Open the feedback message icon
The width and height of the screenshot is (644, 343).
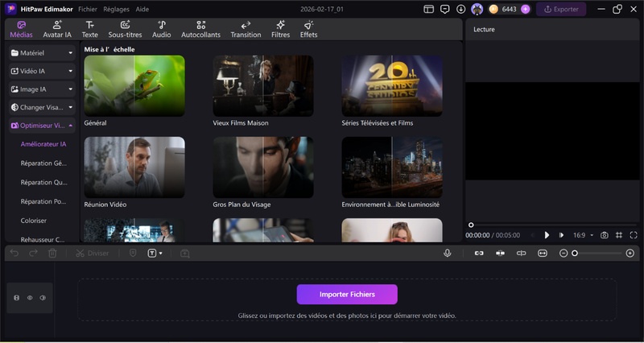tap(444, 9)
